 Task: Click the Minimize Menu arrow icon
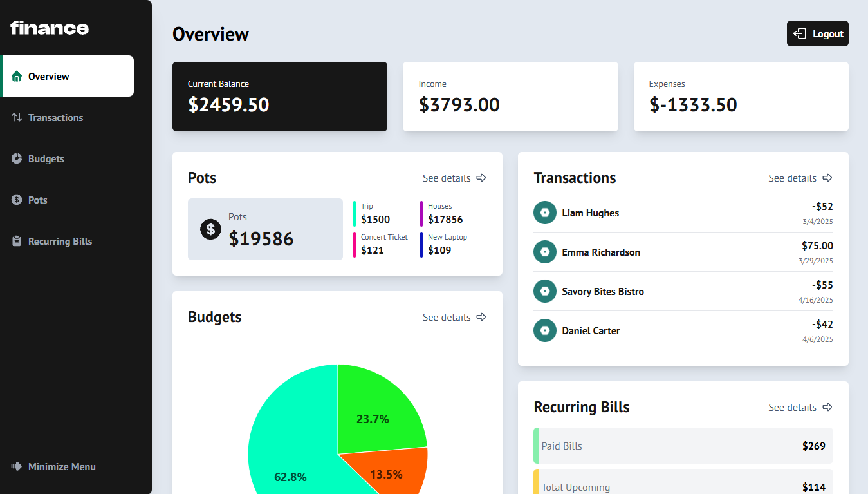tap(17, 466)
